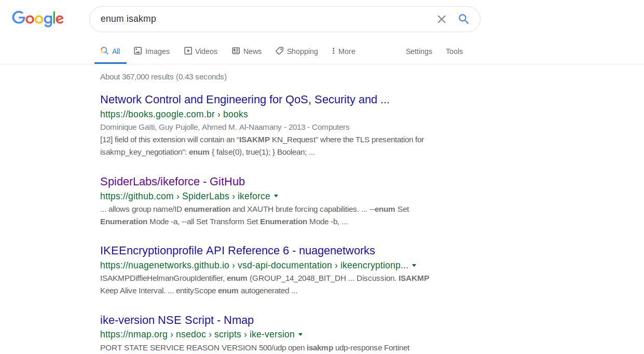Click the Videos tab play icon

188,51
